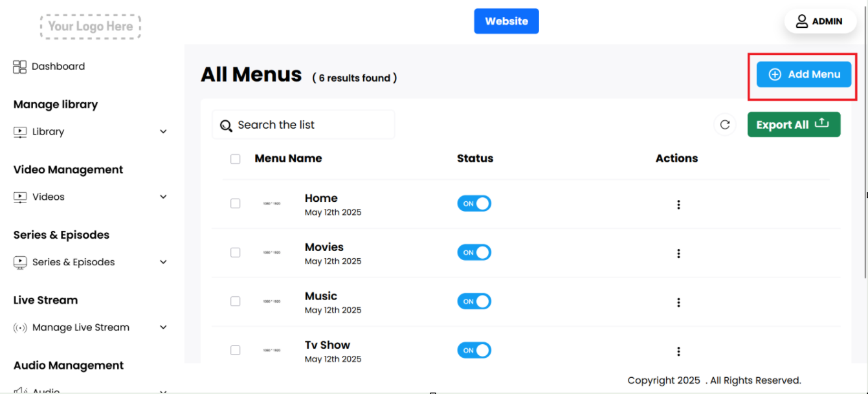Expand the Series & Episodes chevron
The height and width of the screenshot is (394, 868).
(x=163, y=263)
